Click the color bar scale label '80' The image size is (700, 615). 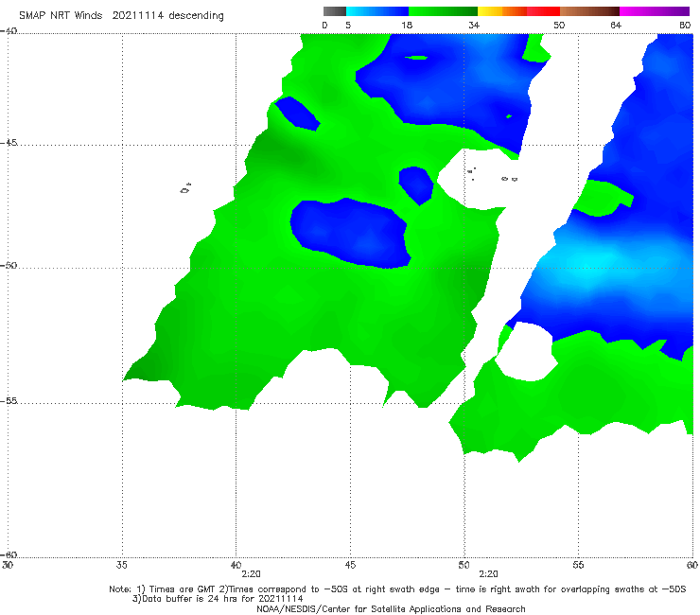[x=685, y=26]
